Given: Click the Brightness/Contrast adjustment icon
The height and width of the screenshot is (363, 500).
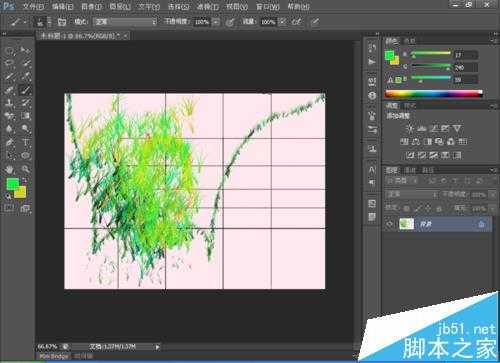Looking at the screenshot, I should [x=410, y=129].
